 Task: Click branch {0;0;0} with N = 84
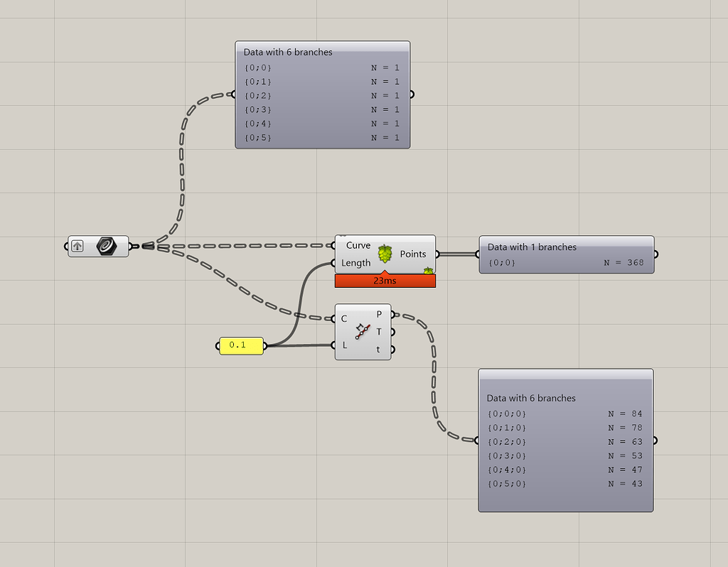[565, 414]
